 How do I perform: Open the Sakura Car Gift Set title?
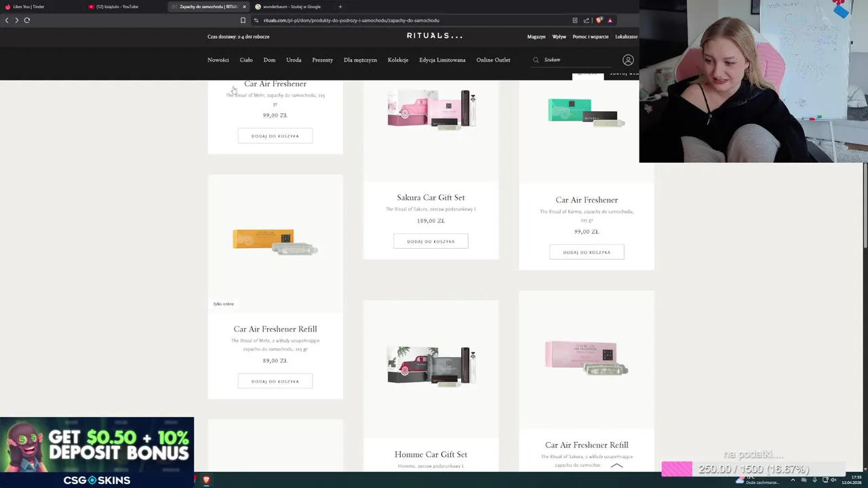pyautogui.click(x=431, y=197)
